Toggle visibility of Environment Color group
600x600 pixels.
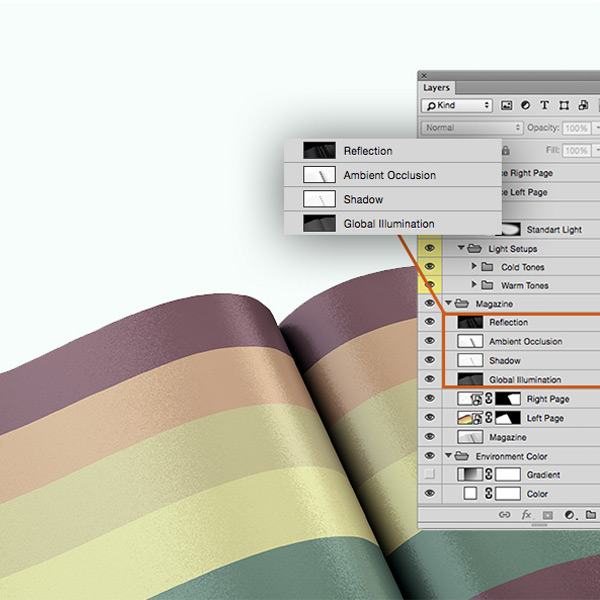pos(430,455)
